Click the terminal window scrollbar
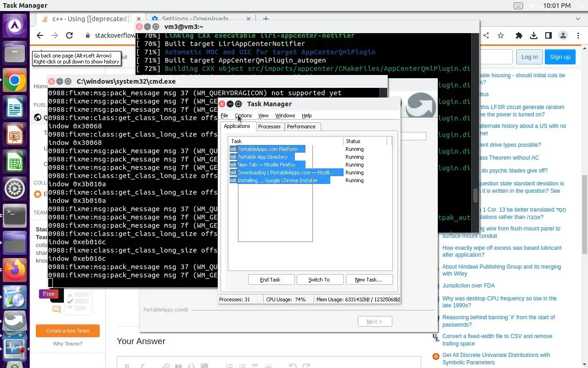Image resolution: width=588 pixels, height=368 pixels. [476, 195]
